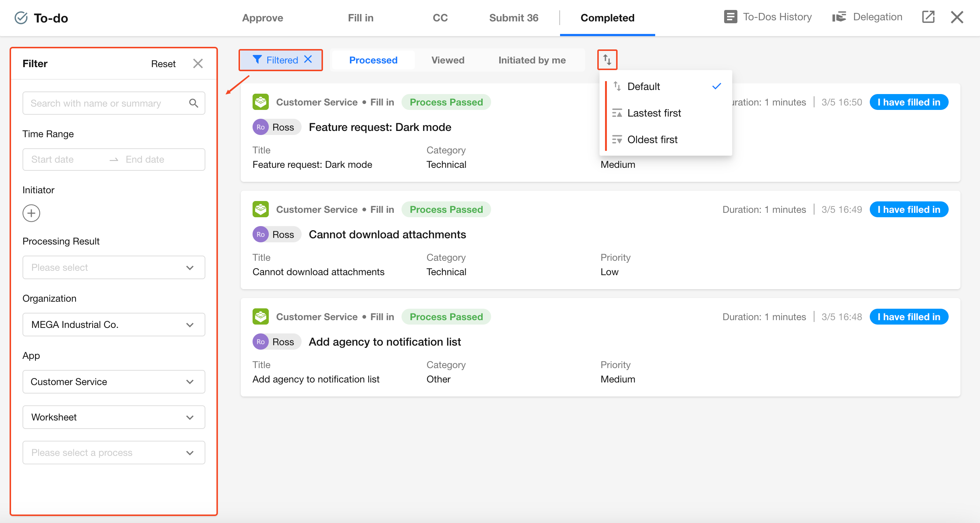
Task: Add an initiator with plus icon
Action: [x=31, y=213]
